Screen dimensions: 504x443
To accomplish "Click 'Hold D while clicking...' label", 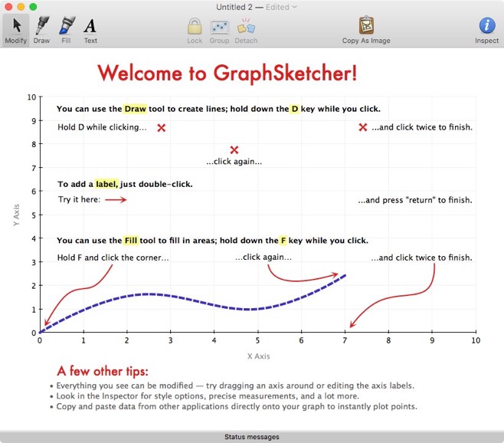I will 102,127.
